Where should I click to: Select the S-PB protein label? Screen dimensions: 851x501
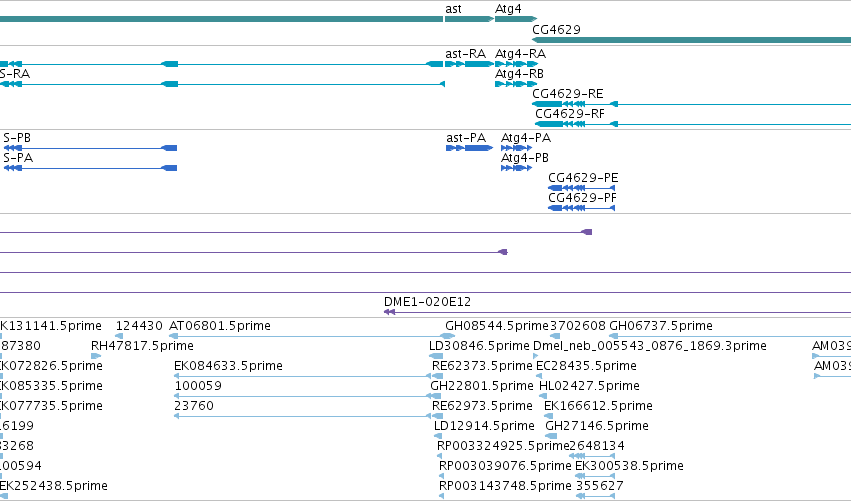point(17,138)
